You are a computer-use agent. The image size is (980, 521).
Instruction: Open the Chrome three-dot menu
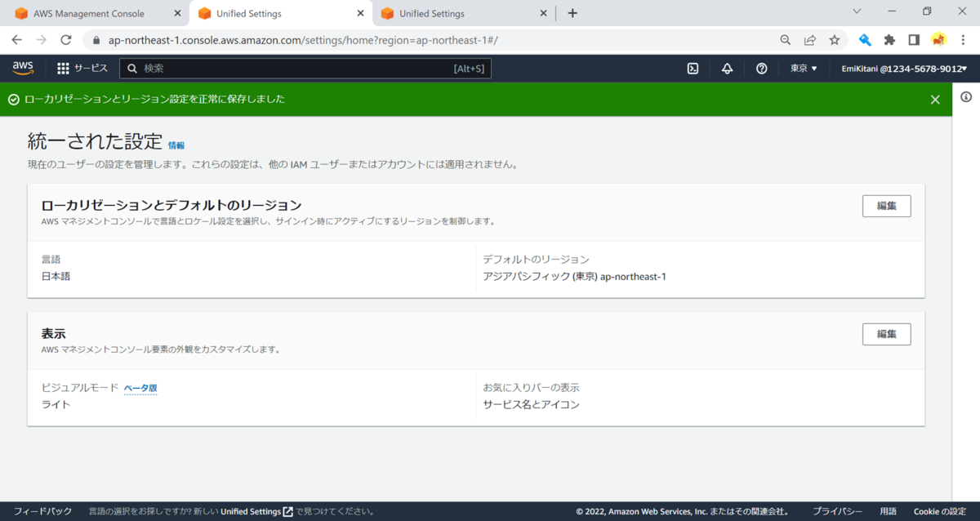tap(964, 39)
